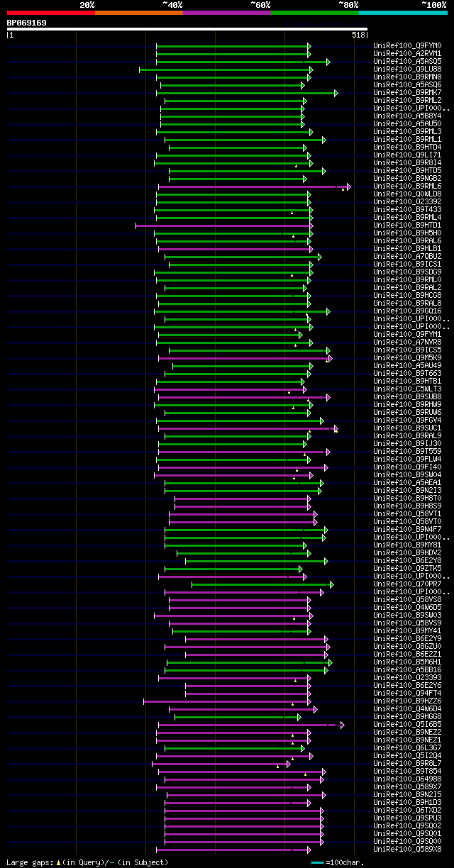Open hit UniRef100_B9RMN8
The image size is (454, 868).
pos(407,77)
